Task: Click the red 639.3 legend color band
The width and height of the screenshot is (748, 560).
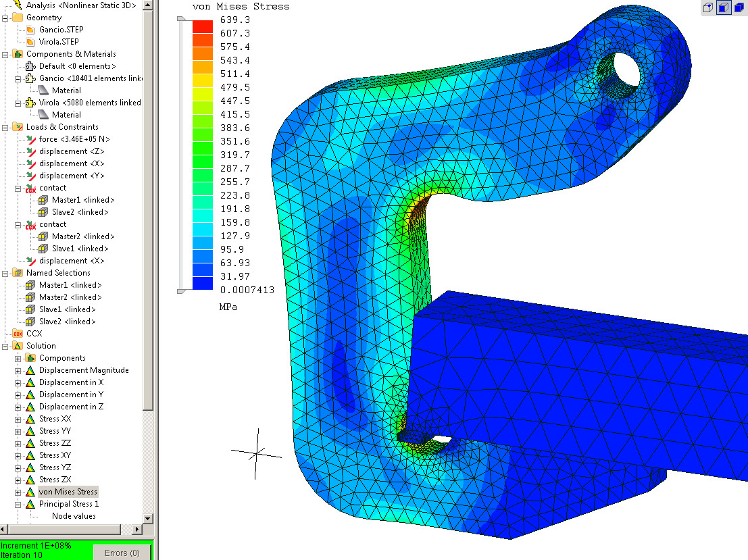Action: [202, 26]
